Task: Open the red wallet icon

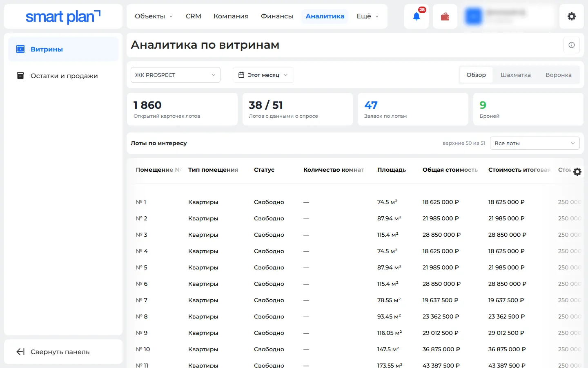Action: point(445,16)
